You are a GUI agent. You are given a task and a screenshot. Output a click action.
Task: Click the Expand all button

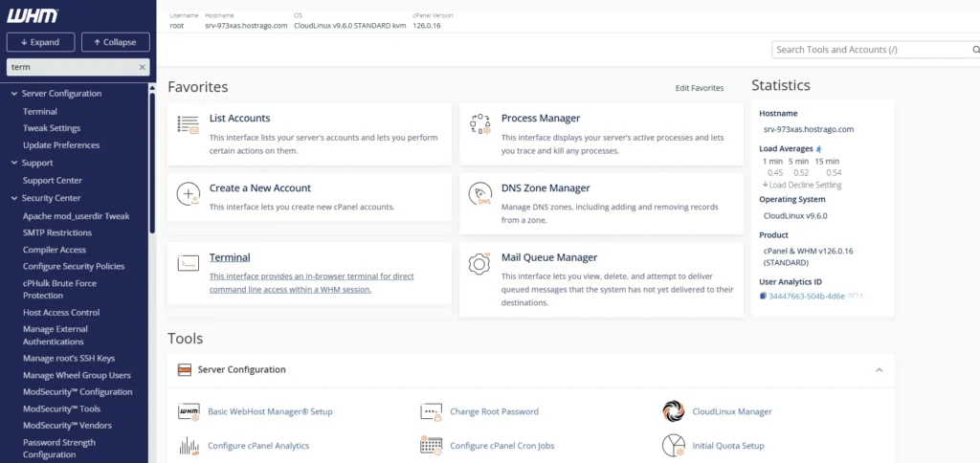point(40,42)
